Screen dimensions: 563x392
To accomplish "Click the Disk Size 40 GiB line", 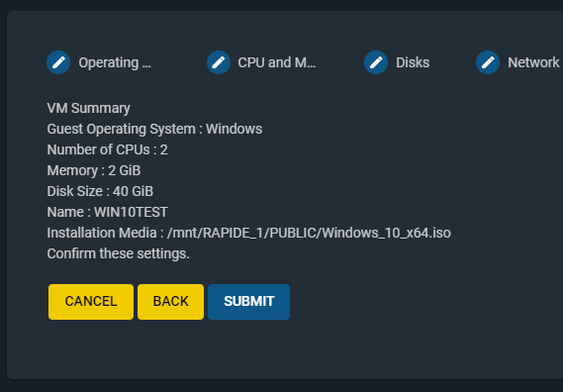I will click(100, 191).
